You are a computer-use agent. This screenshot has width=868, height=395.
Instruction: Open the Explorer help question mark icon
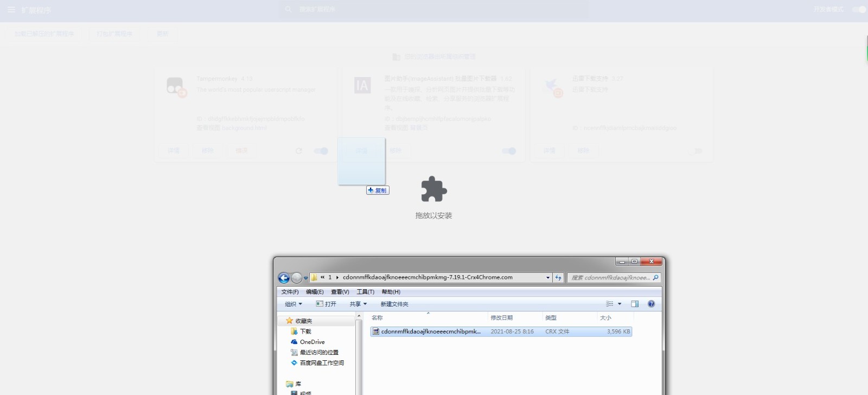coord(651,304)
